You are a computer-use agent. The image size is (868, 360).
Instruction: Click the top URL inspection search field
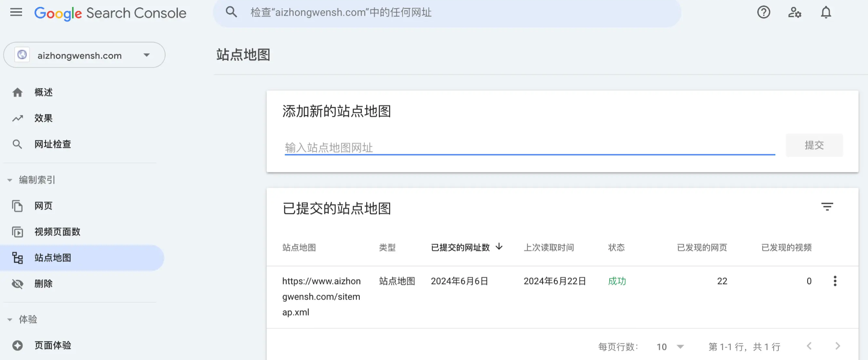tap(447, 12)
